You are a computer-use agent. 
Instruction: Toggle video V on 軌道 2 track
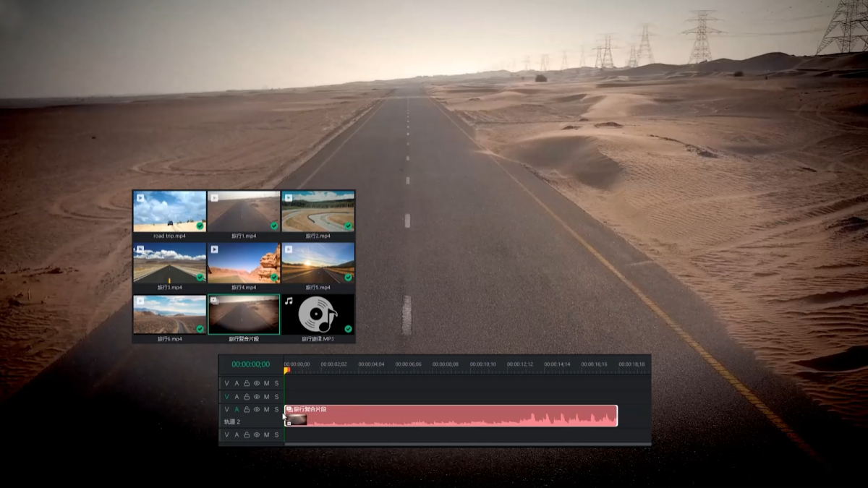click(x=226, y=409)
